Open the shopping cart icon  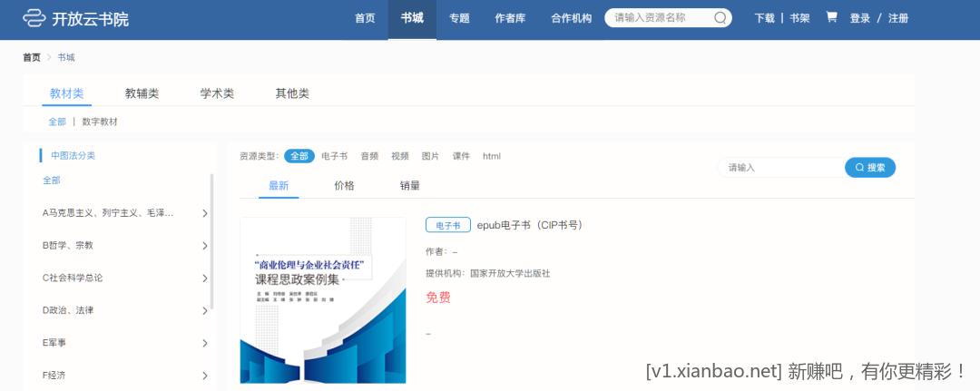(831, 17)
